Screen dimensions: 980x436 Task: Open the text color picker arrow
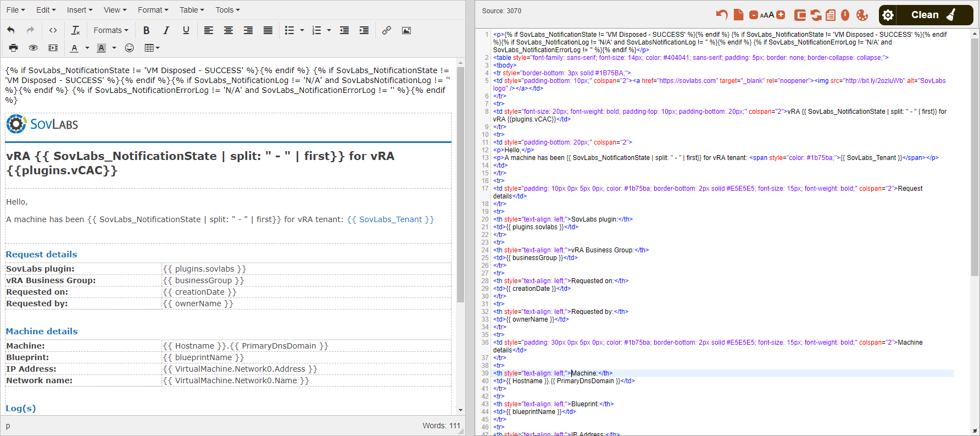87,48
